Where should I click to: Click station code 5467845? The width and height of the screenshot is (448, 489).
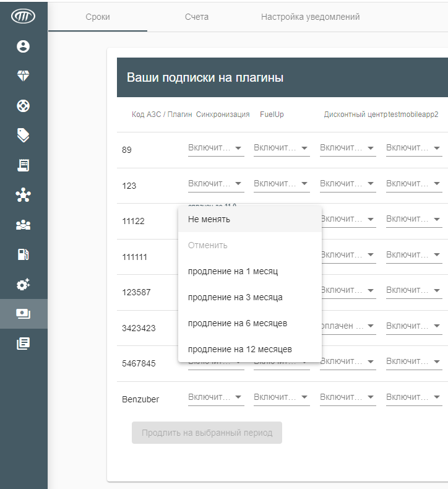[139, 363]
